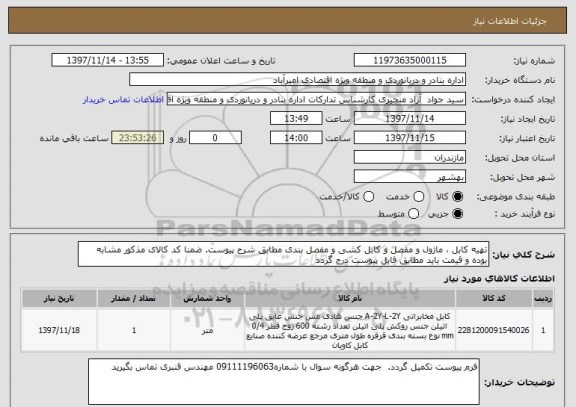The image size is (576, 407).
Task: Click the ساعت باقی مانده label
Action: pyautogui.click(x=74, y=138)
